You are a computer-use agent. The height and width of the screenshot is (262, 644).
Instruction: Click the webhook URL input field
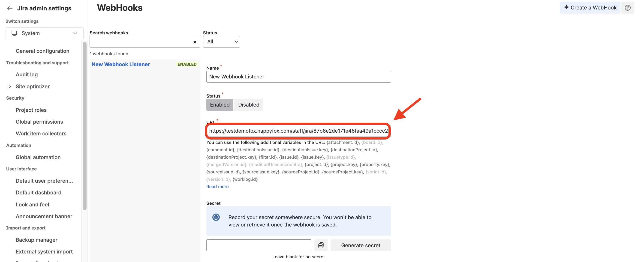pyautogui.click(x=298, y=131)
